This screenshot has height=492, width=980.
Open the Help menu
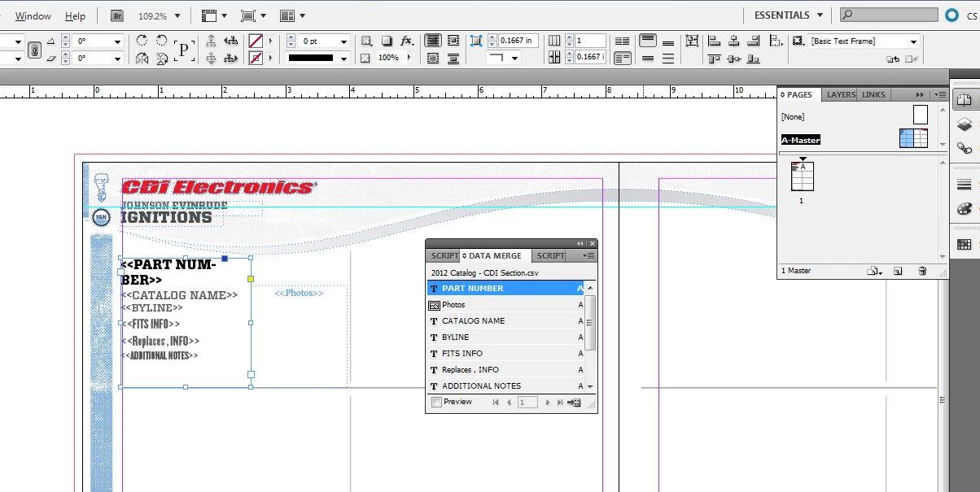pyautogui.click(x=75, y=16)
